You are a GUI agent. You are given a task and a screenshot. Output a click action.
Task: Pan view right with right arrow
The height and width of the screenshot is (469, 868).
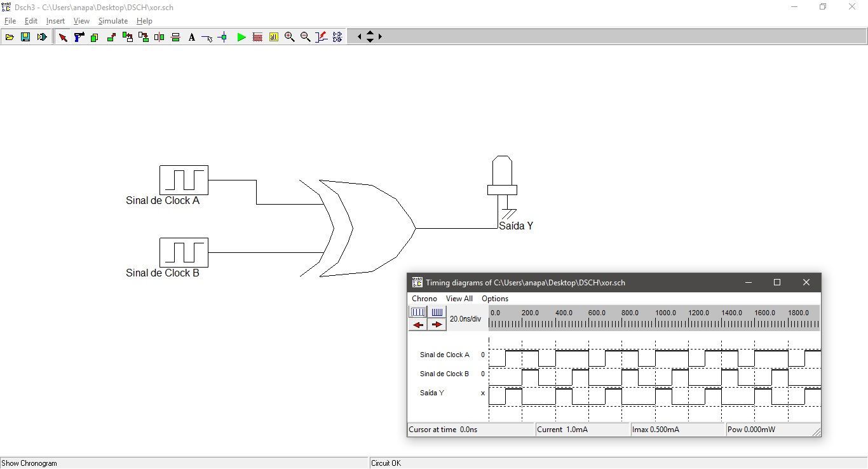[380, 37]
